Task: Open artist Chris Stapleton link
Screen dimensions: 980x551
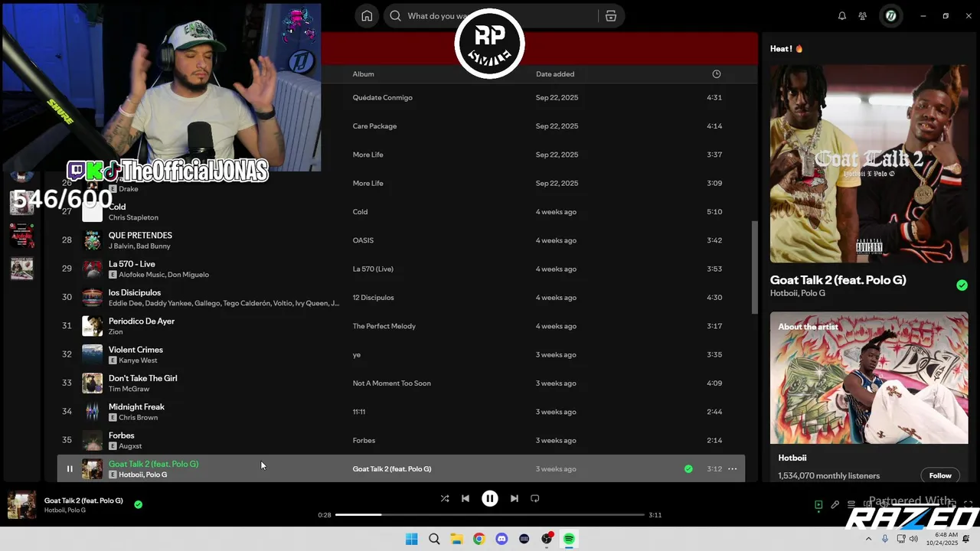Action: click(133, 217)
